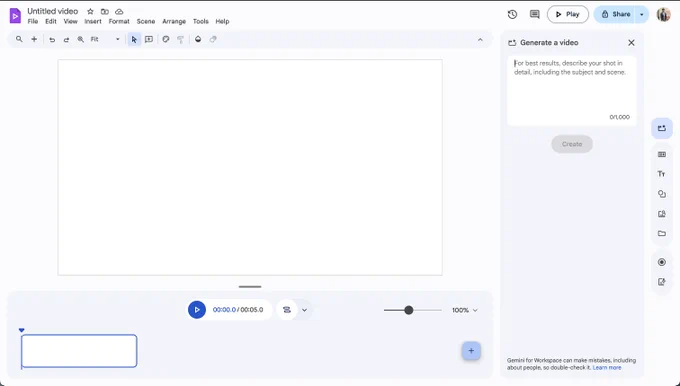The image size is (680, 386).
Task: Open the record sidebar icon
Action: 662,262
